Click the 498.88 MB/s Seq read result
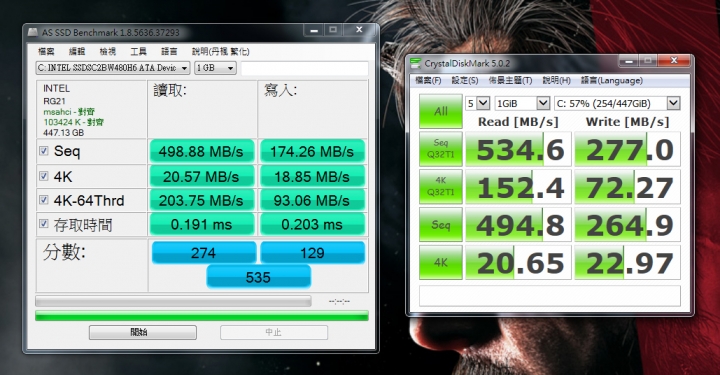Image resolution: width=720 pixels, height=375 pixels. tap(202, 151)
